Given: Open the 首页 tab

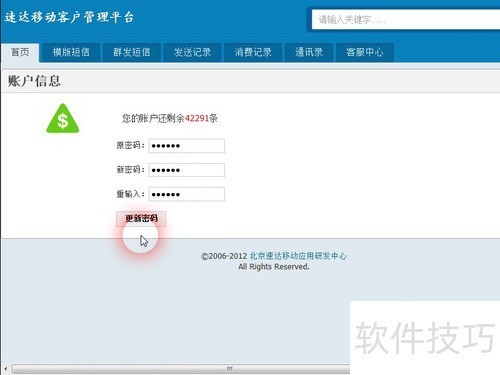Looking at the screenshot, I should click(x=20, y=52).
